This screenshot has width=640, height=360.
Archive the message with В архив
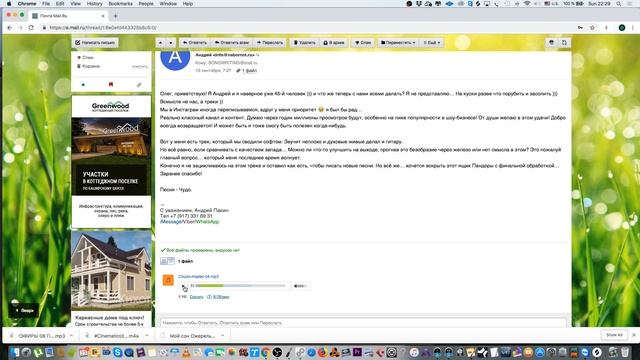pos(334,42)
